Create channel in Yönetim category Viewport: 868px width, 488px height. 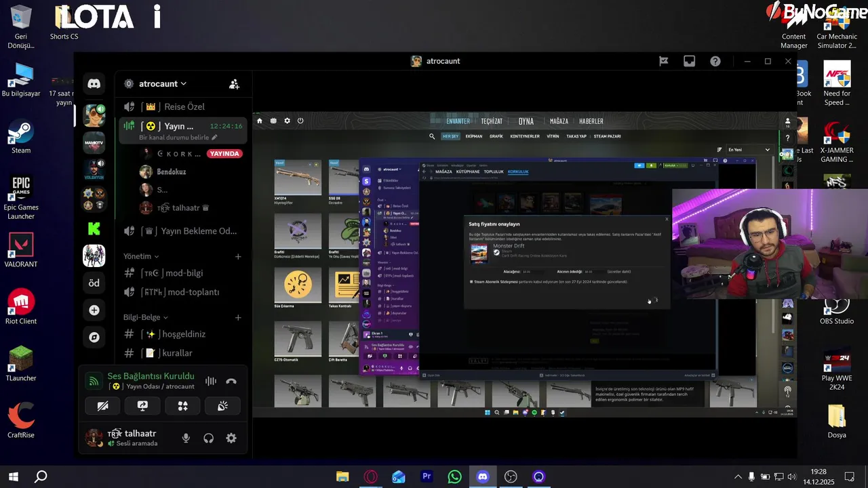pyautogui.click(x=238, y=257)
